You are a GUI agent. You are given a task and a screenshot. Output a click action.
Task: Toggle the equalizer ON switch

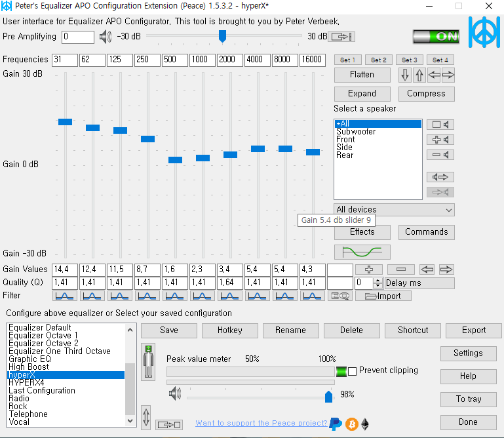point(436,36)
